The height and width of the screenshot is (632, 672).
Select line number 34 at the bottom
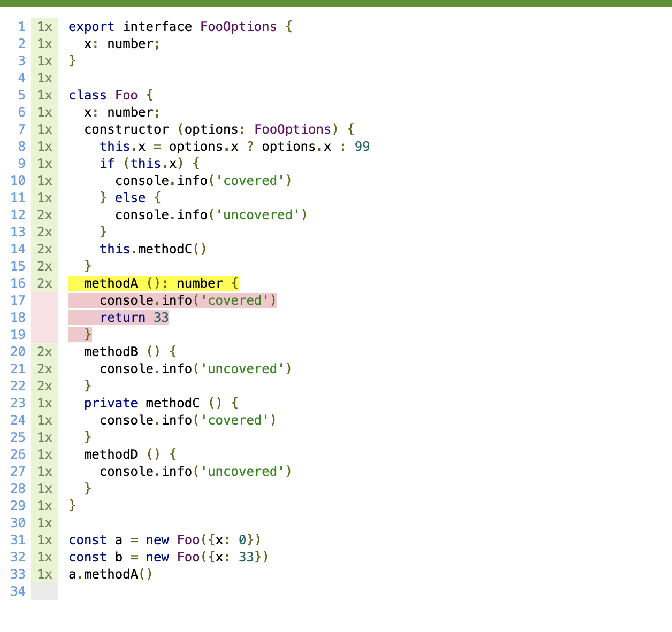pyautogui.click(x=18, y=591)
